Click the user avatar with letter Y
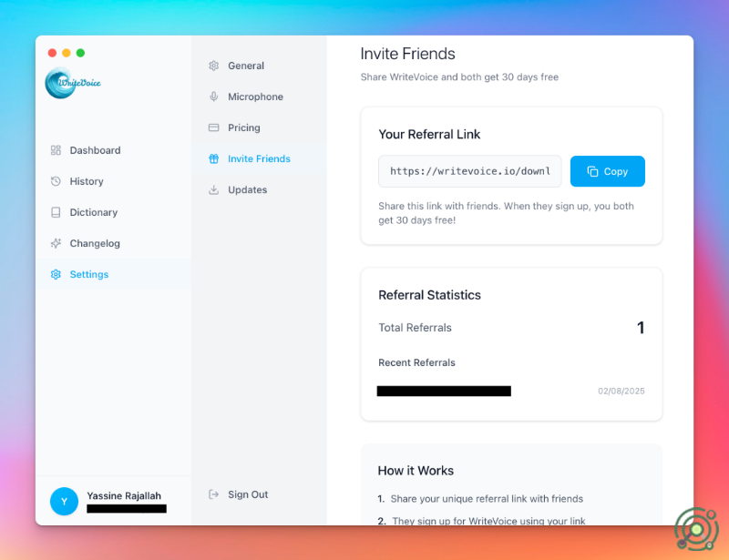 click(x=64, y=501)
